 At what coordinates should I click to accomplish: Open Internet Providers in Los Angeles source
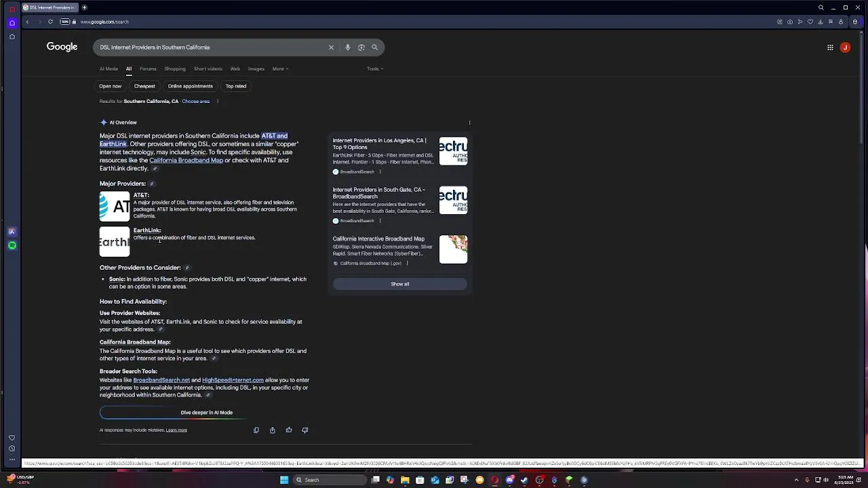[x=379, y=144]
